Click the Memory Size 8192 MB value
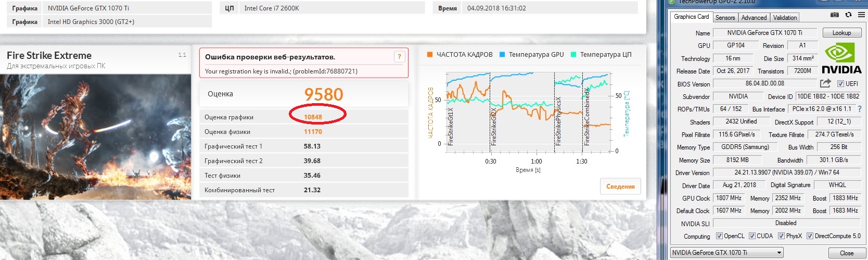The image size is (868, 260). click(x=737, y=160)
